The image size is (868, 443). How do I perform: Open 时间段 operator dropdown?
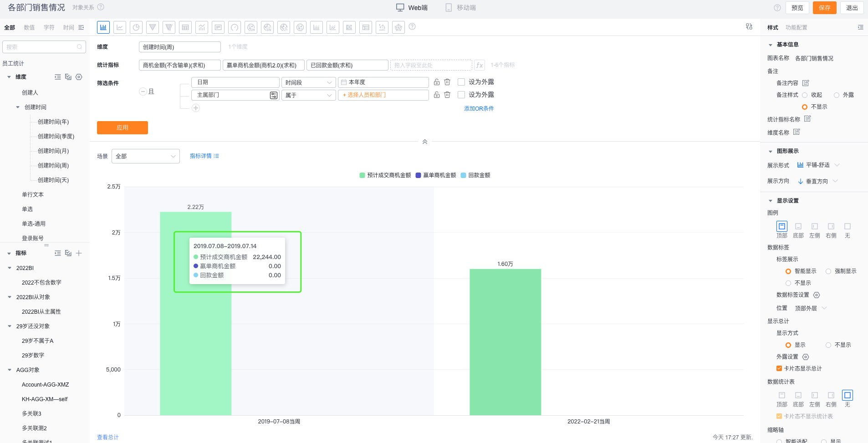309,82
